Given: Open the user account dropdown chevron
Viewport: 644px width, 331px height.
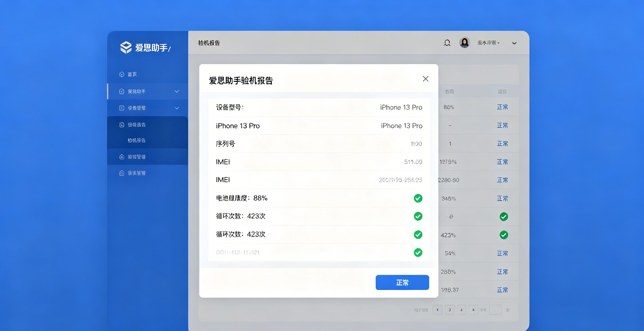Looking at the screenshot, I should (x=514, y=43).
